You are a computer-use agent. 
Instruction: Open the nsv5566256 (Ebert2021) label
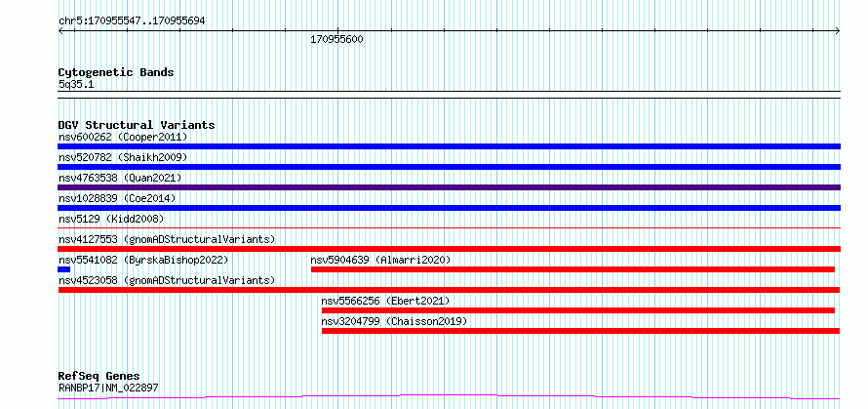click(385, 301)
